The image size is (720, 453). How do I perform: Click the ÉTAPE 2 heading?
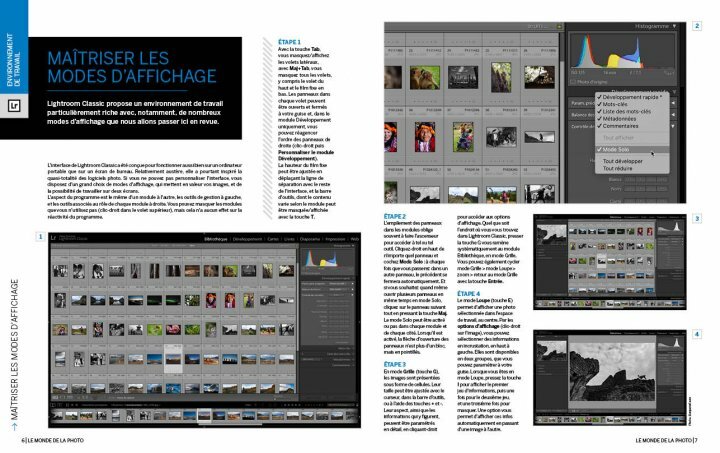tap(395, 216)
